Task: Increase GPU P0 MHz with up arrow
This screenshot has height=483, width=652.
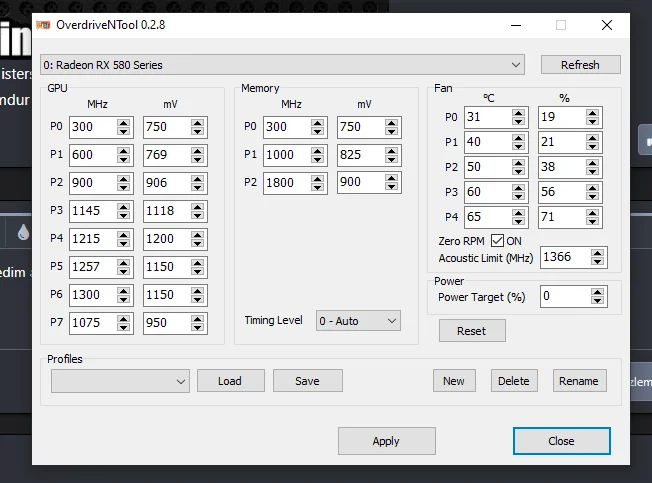Action: pos(123,123)
